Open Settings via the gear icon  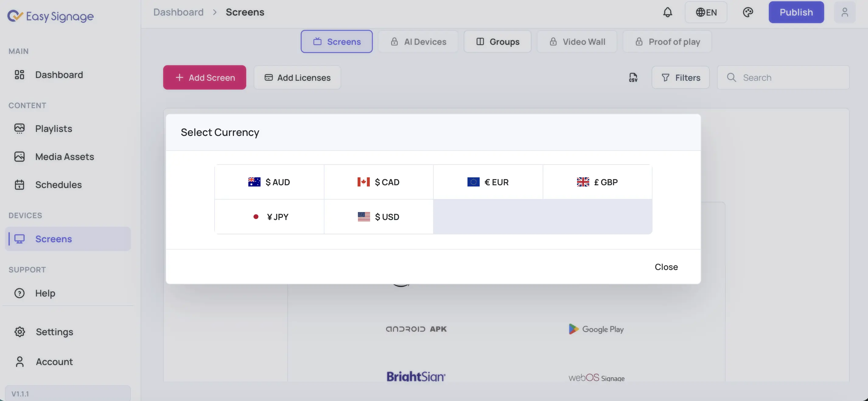pyautogui.click(x=19, y=332)
